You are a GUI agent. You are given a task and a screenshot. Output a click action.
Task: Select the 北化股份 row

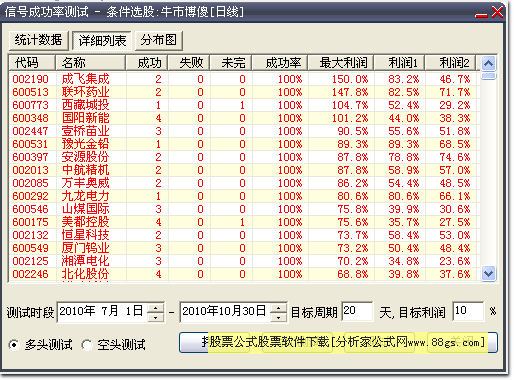coord(244,274)
